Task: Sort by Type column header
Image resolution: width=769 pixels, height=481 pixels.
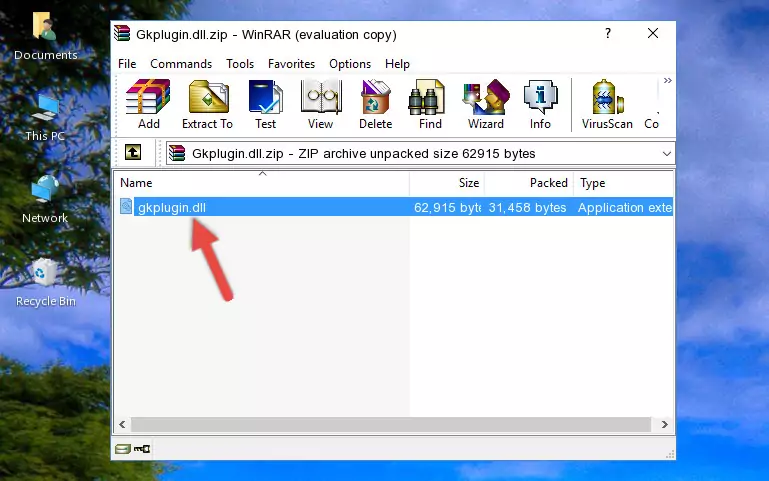Action: tap(623, 183)
